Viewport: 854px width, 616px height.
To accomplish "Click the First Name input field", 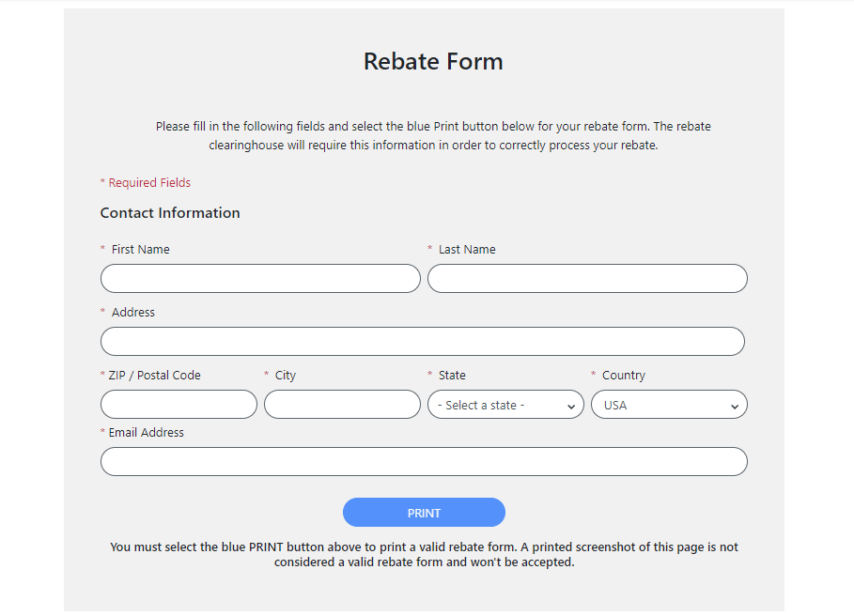I will click(260, 278).
